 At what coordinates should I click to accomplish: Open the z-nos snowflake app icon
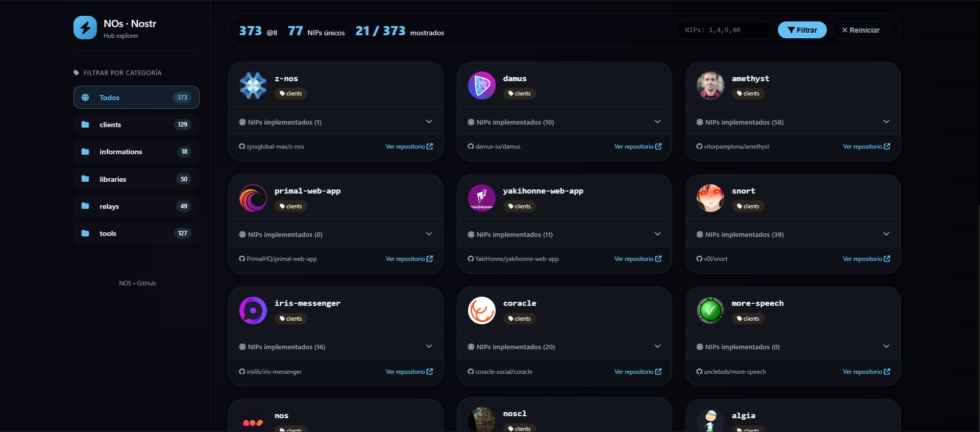click(253, 85)
